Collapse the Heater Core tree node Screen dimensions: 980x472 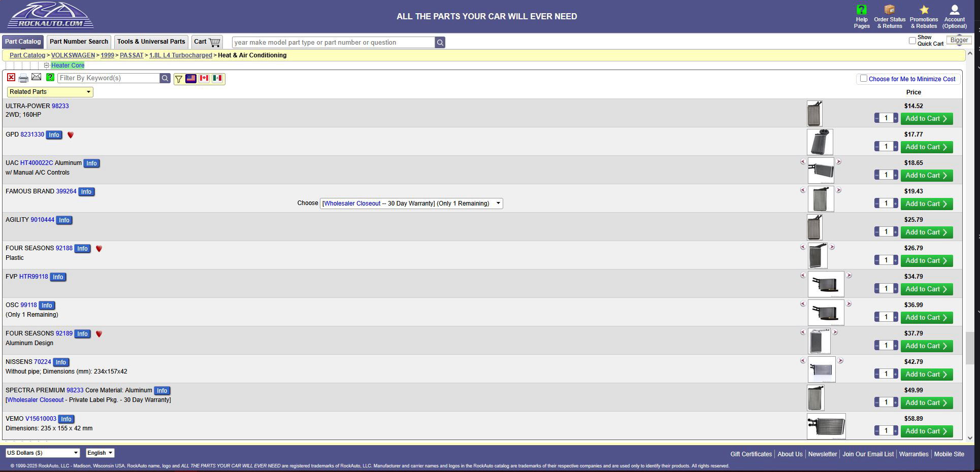46,65
